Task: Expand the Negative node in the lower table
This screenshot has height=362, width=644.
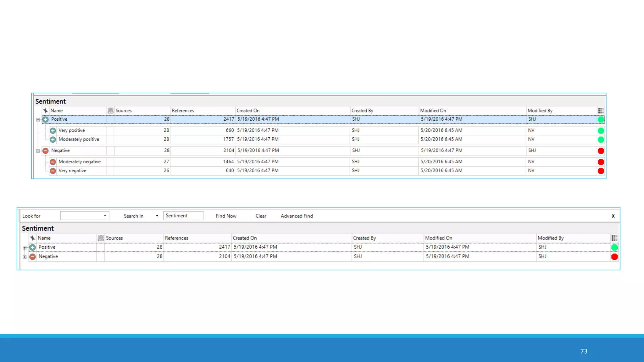Action: coord(25,257)
